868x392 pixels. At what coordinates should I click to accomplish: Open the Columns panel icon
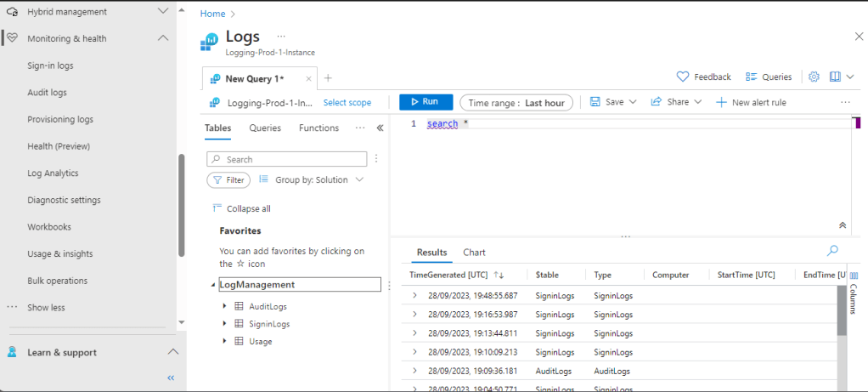[854, 276]
